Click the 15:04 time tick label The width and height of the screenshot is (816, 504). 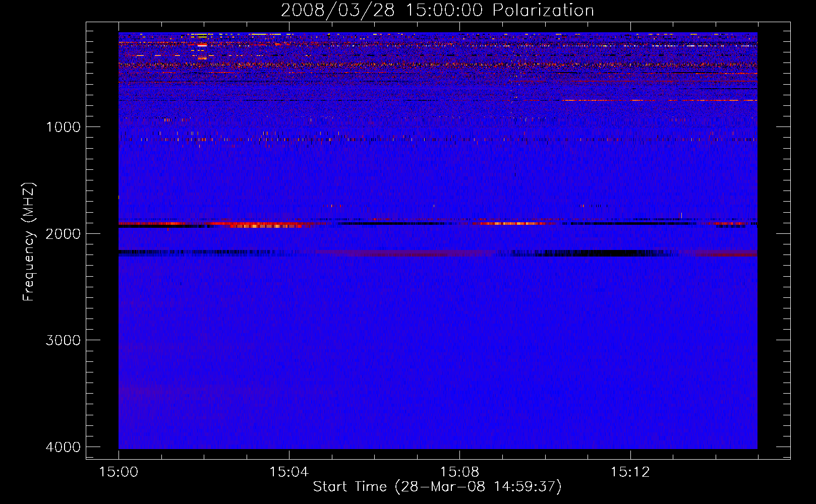point(289,472)
